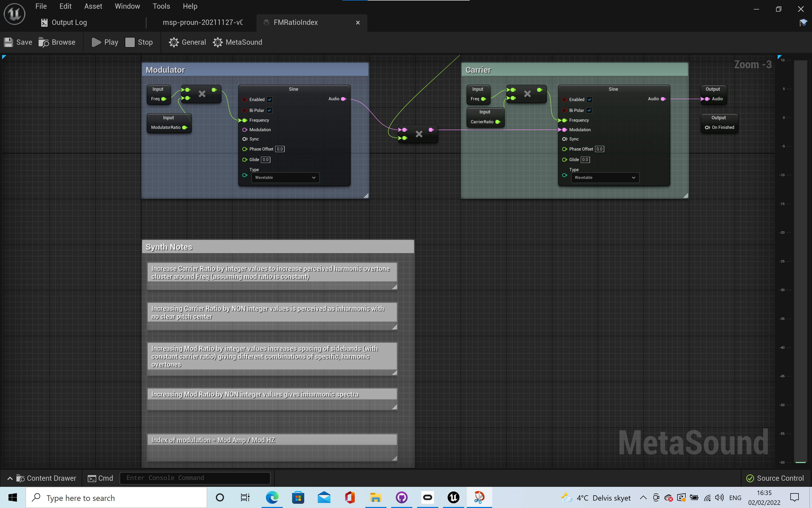Click the Modulator Sine node title
Viewport: 812px width, 508px height.
[294, 89]
